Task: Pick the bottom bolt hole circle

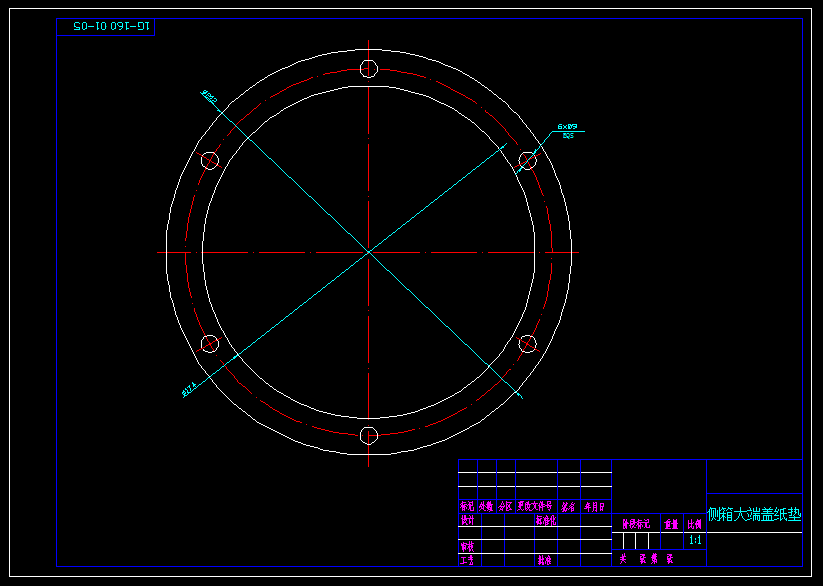Action: 368,435
